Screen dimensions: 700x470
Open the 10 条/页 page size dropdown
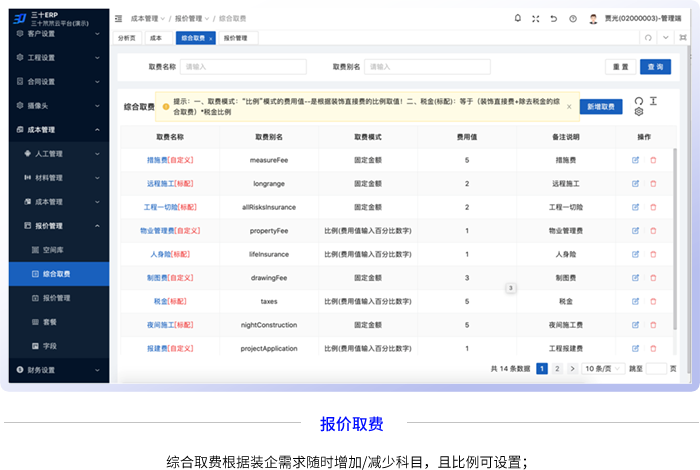pos(602,369)
